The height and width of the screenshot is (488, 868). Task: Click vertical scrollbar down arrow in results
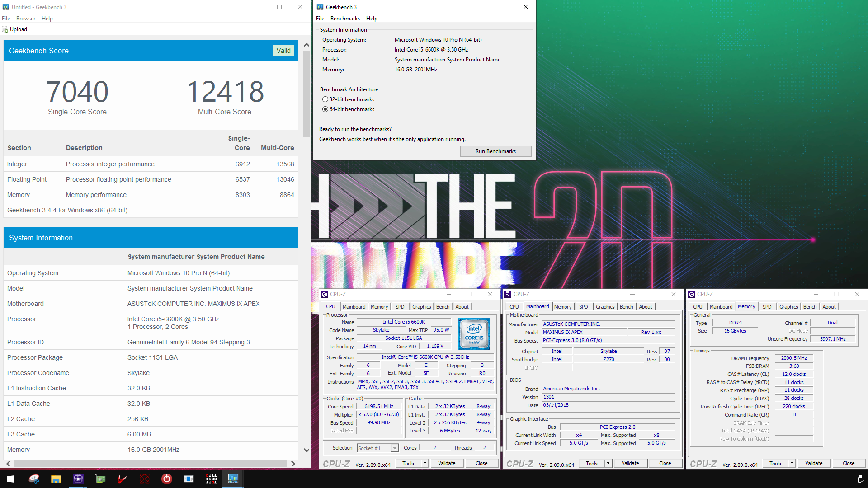[x=307, y=450]
